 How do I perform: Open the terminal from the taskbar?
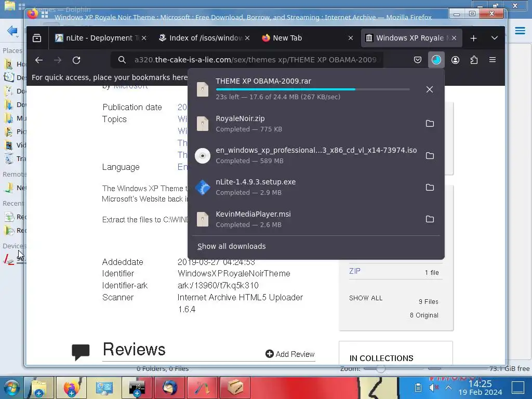point(137,388)
